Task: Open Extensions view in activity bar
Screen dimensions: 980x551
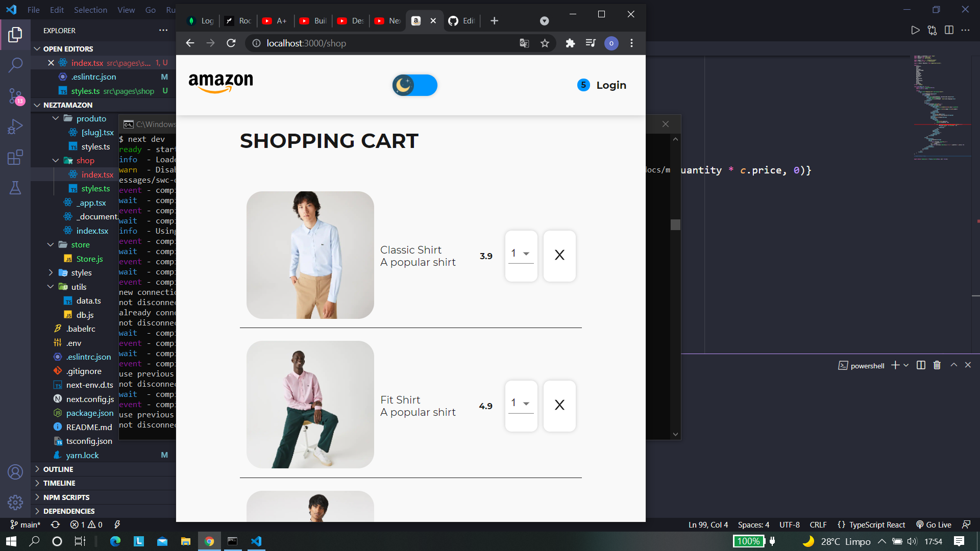Action: (15, 157)
